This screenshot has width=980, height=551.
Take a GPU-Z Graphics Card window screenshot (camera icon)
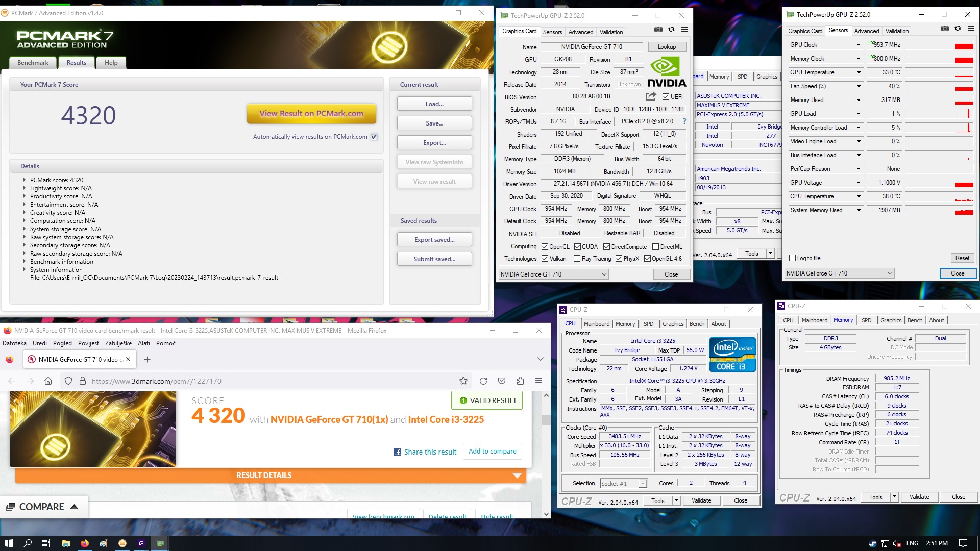click(658, 30)
